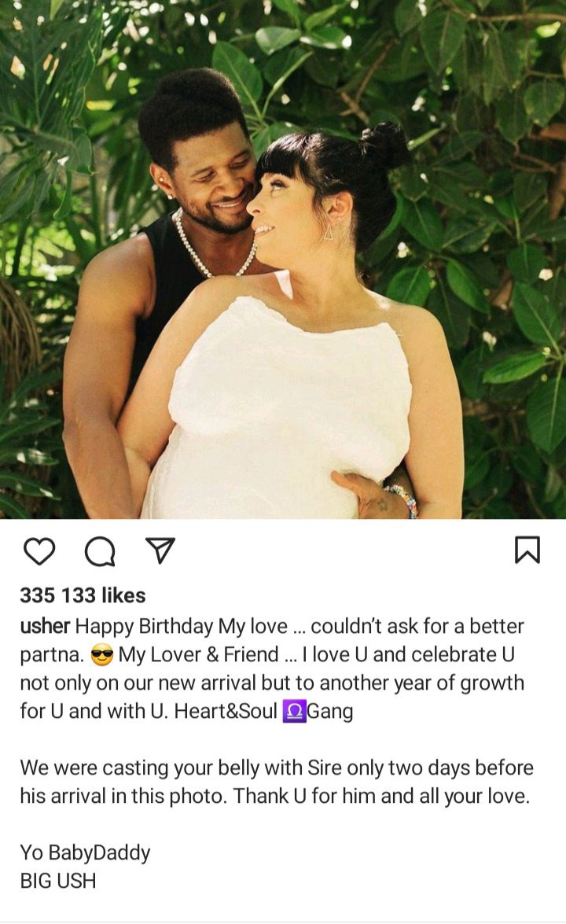Open comments via the speech bubble icon

[100, 551]
